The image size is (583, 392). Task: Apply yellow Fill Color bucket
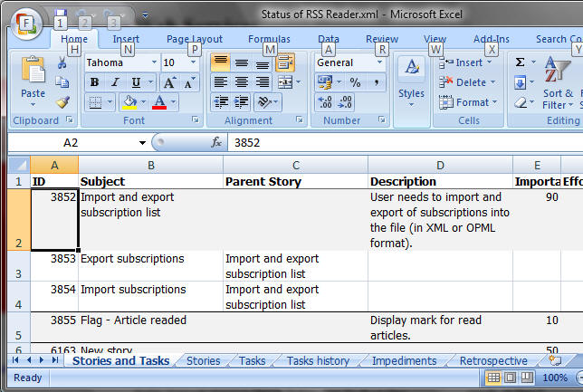pyautogui.click(x=129, y=102)
